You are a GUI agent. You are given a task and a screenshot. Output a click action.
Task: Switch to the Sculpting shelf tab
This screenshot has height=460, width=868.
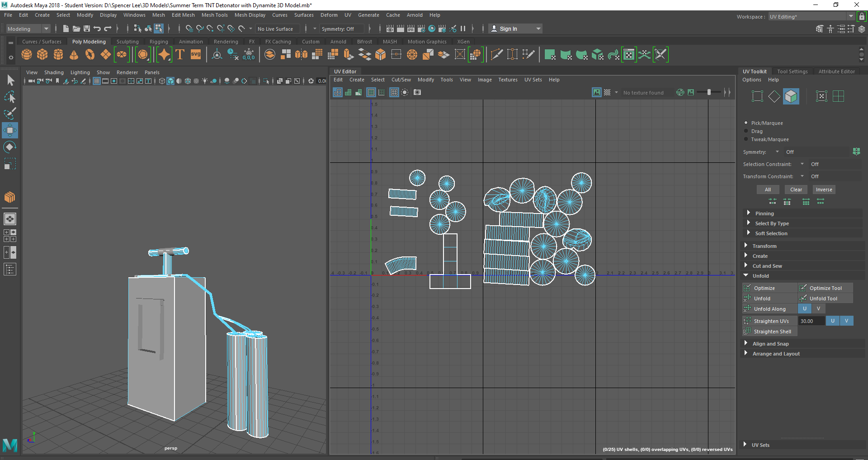coord(127,42)
